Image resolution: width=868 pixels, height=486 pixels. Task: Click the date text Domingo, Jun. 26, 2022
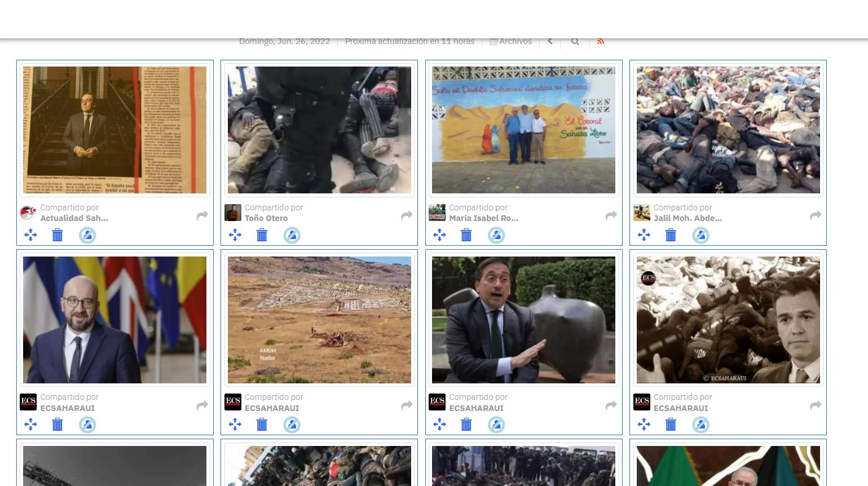[284, 41]
